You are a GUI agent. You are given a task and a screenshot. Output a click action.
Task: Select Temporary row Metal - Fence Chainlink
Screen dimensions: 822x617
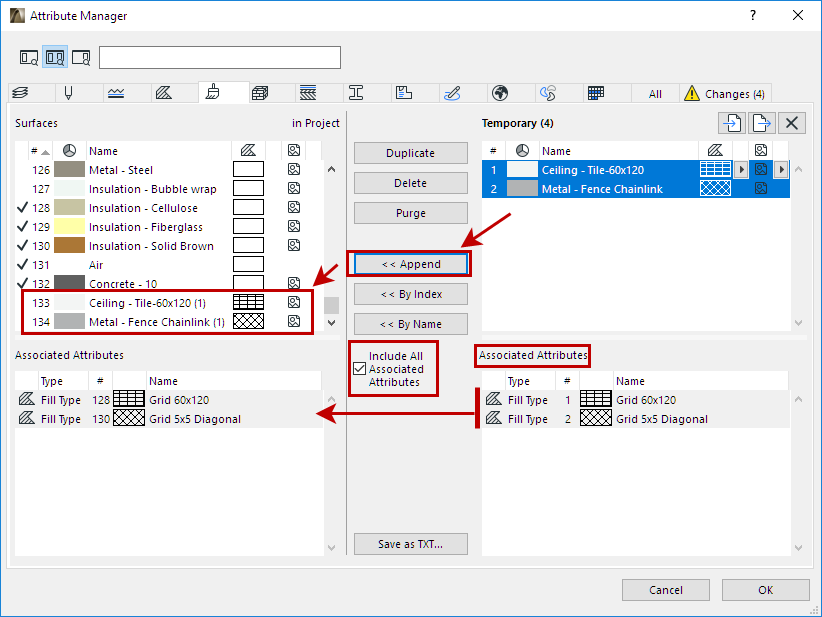pos(635,189)
